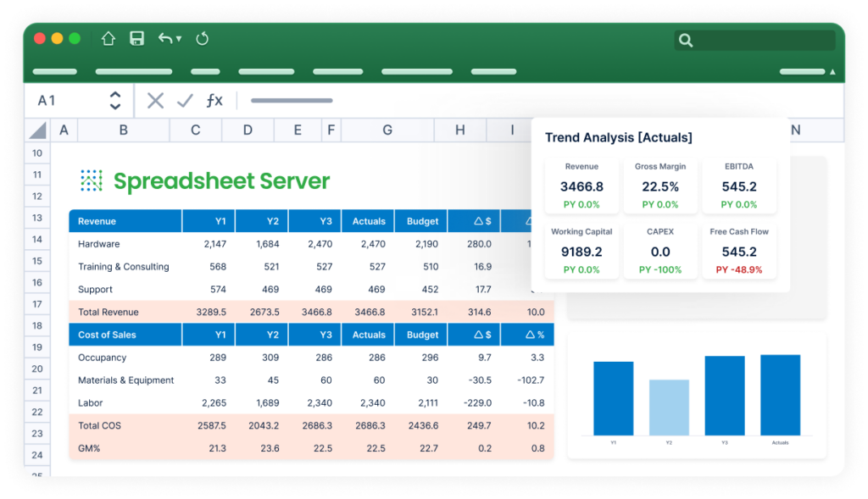The width and height of the screenshot is (868, 499).
Task: Click the Name Box up-down arrows
Action: 115,99
